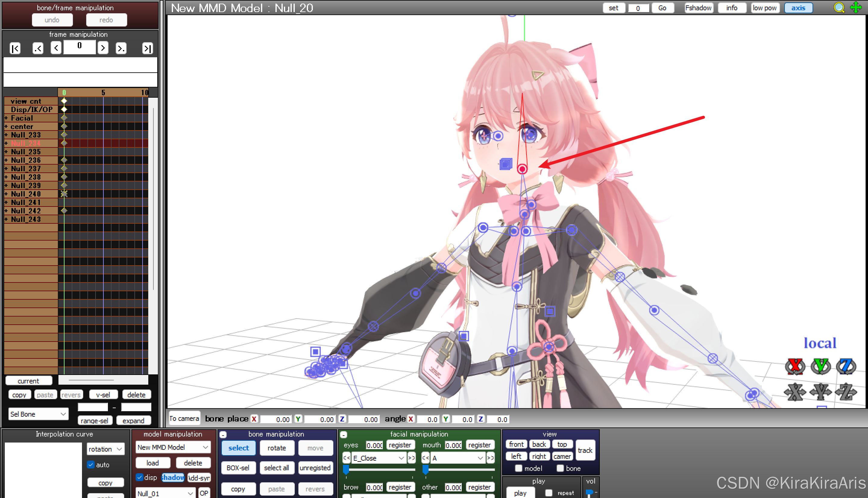868x498 pixels.
Task: Open the Sel Bone dropdown
Action: coord(38,414)
